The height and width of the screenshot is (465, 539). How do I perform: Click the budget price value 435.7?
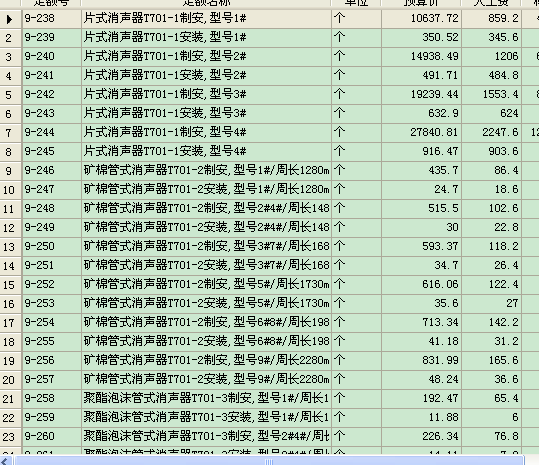pos(443,170)
